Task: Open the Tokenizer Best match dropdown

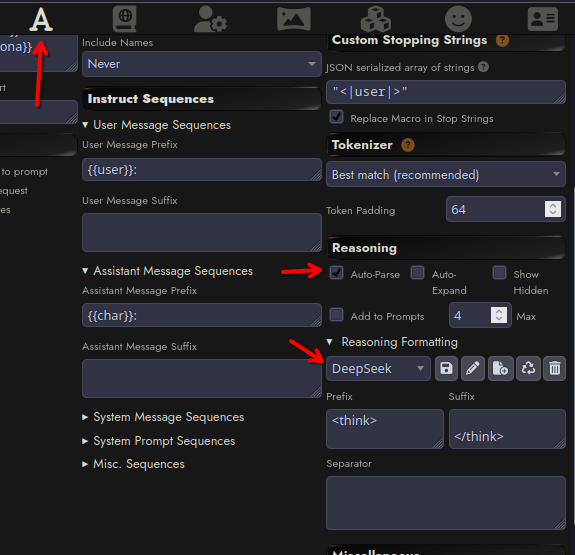Action: (x=446, y=174)
